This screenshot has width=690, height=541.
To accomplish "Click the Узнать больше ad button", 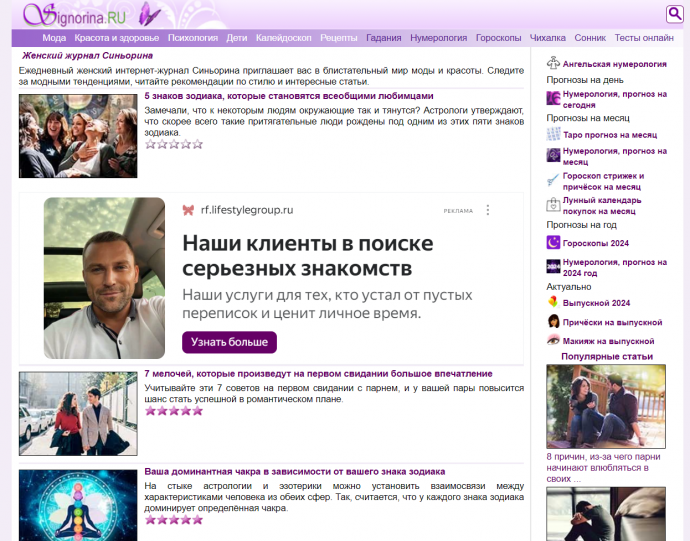I will [x=229, y=342].
